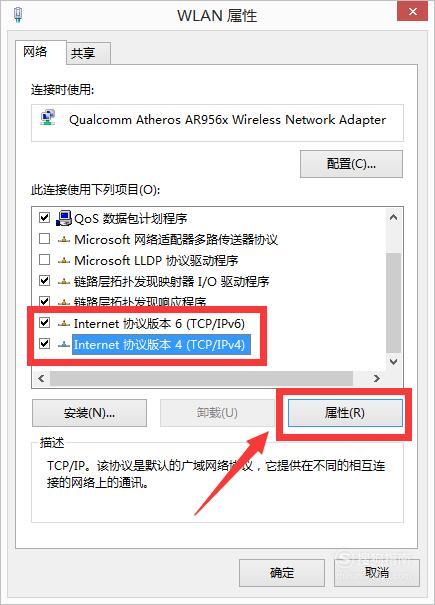Image resolution: width=435 pixels, height=605 pixels.
Task: Enable the Microsoft LLDP 协议驱动程序 checkbox
Action: point(44,260)
